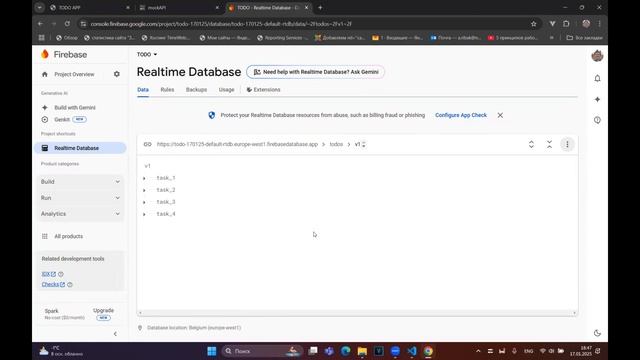Click the App Check shield icon
Viewport: 640px width, 360px height.
[211, 116]
